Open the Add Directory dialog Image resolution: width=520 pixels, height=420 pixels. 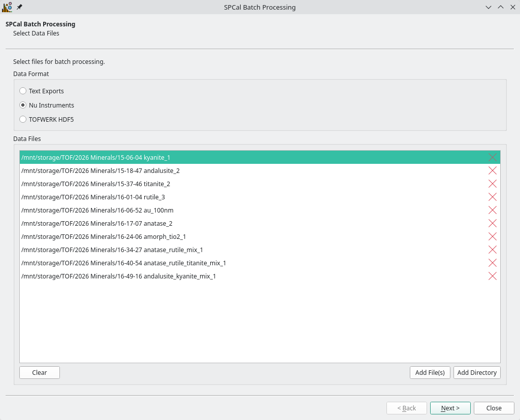pyautogui.click(x=477, y=373)
